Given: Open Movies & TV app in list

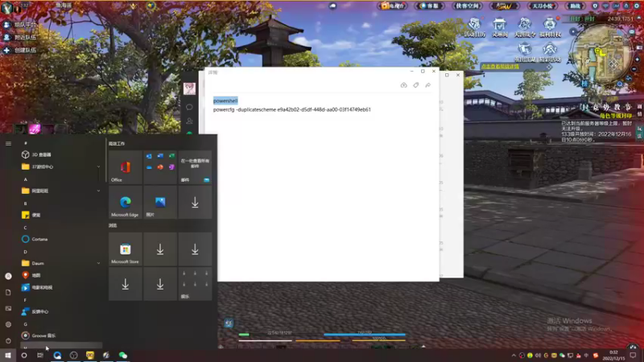Looking at the screenshot, I should 60,287.
